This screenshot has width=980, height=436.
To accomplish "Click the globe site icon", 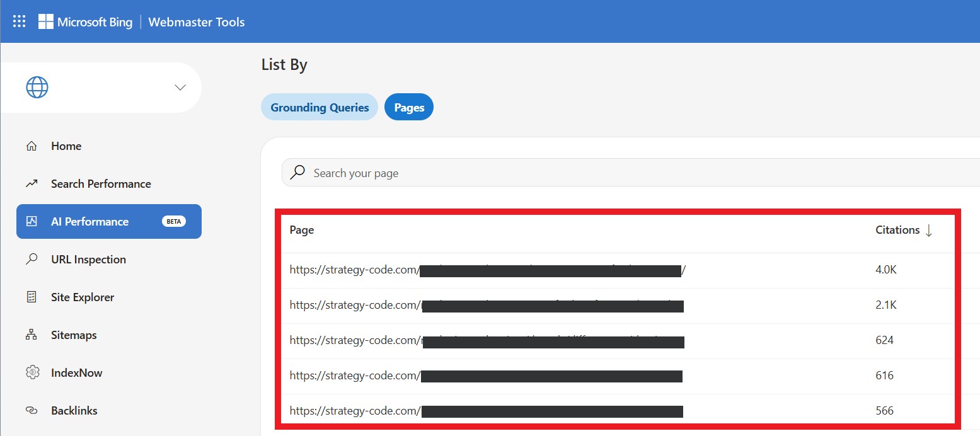I will (x=37, y=88).
